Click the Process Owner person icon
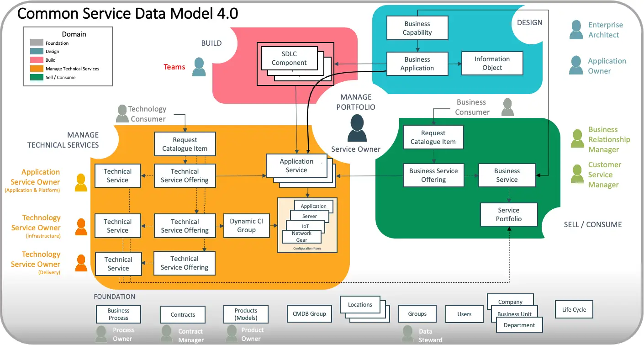 click(101, 334)
